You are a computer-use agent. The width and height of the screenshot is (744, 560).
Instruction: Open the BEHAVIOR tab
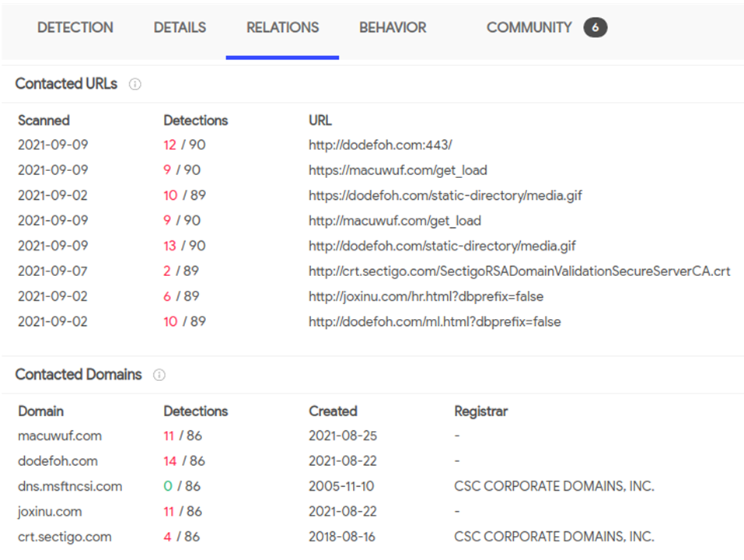point(393,27)
